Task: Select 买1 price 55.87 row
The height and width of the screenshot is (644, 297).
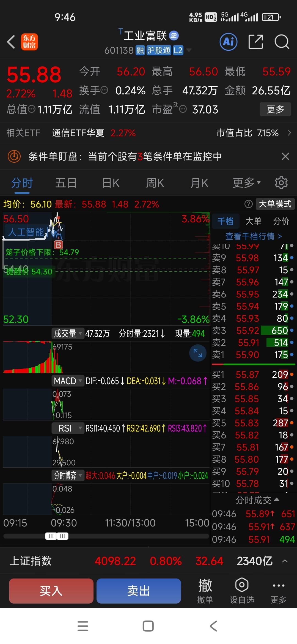Action: (x=253, y=375)
